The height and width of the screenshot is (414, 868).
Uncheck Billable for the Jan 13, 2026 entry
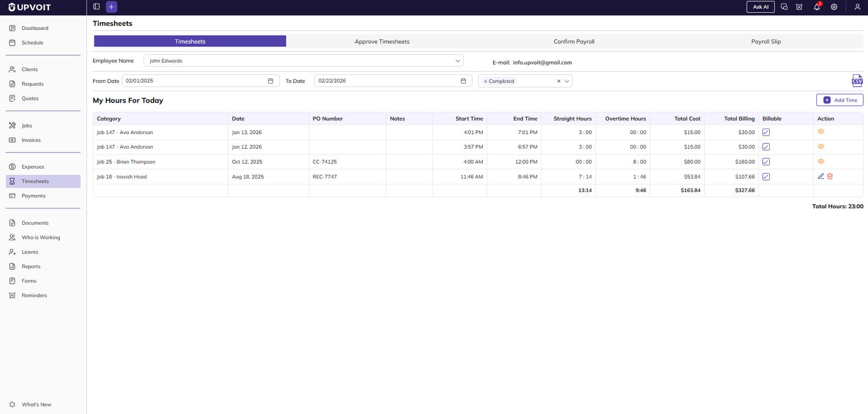point(766,132)
